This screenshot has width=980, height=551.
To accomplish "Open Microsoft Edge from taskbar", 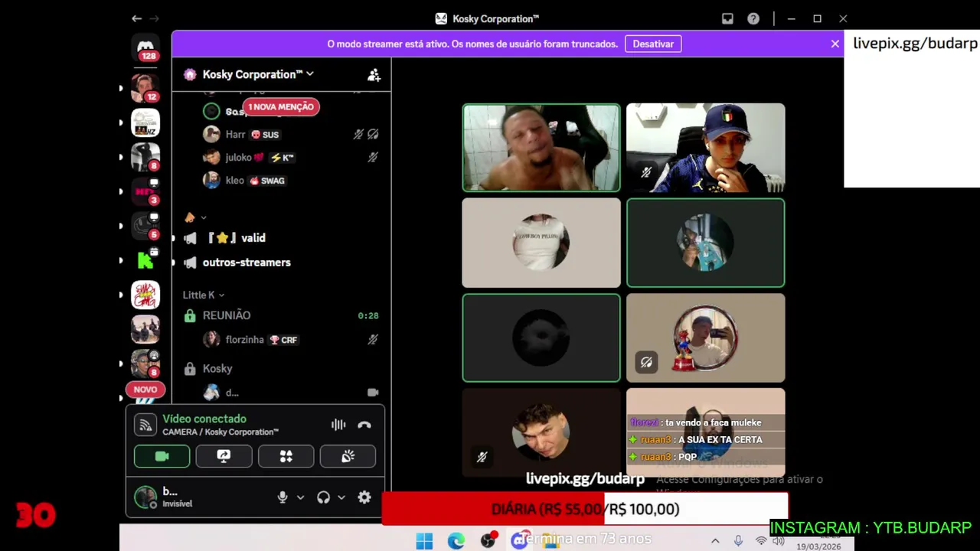I will (x=456, y=541).
